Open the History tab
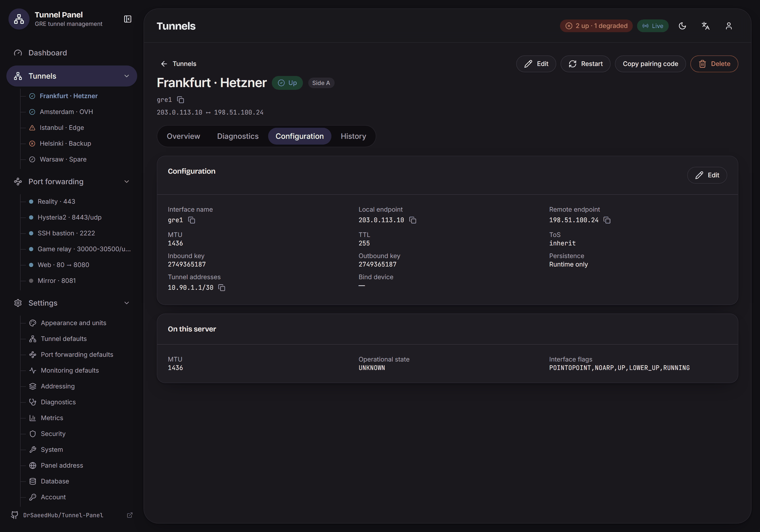This screenshot has height=532, width=760. click(353, 136)
